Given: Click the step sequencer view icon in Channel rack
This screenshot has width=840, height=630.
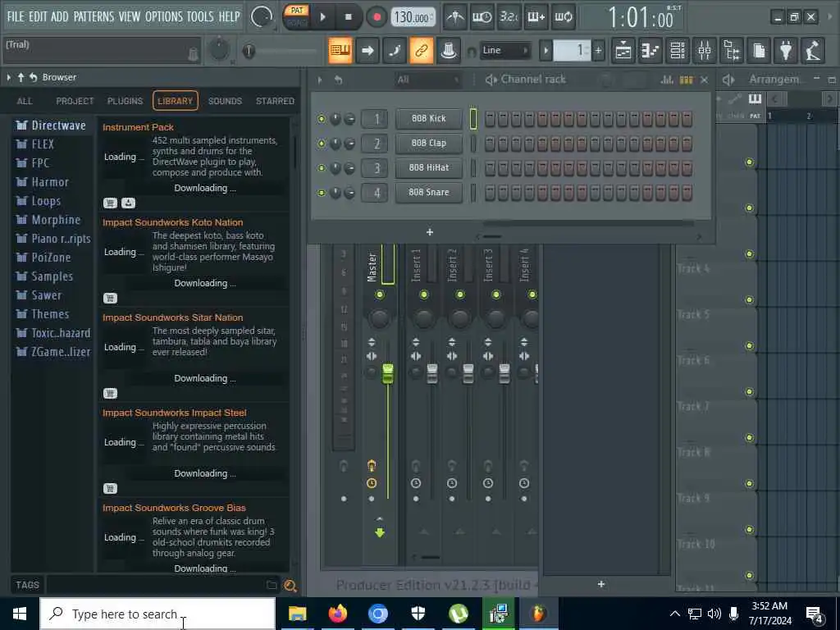Looking at the screenshot, I should point(687,80).
